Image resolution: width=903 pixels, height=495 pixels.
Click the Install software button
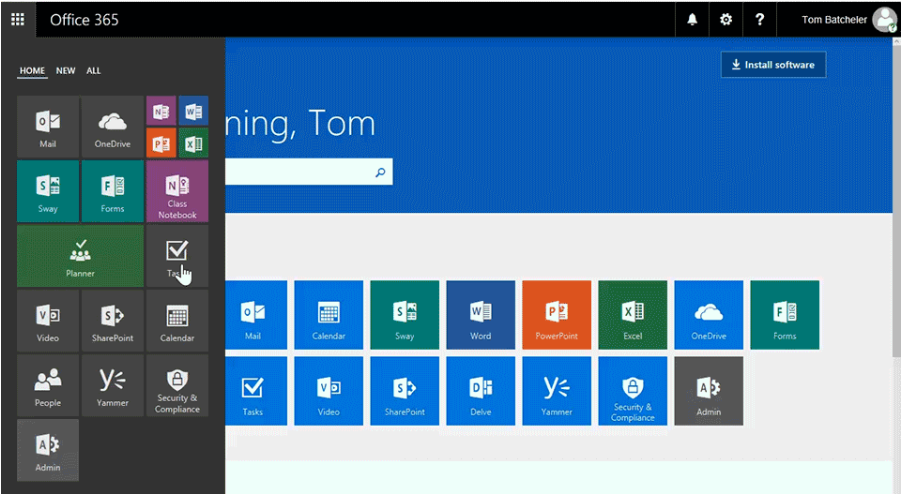click(x=773, y=64)
